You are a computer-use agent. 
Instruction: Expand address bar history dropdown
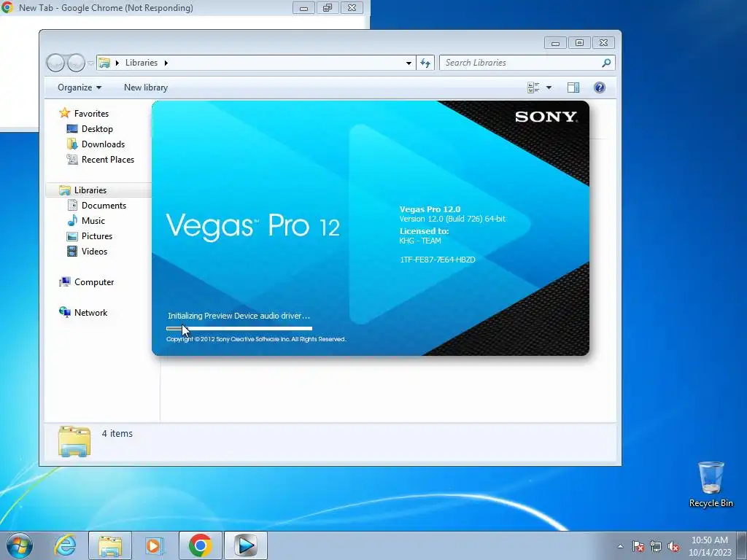point(409,63)
